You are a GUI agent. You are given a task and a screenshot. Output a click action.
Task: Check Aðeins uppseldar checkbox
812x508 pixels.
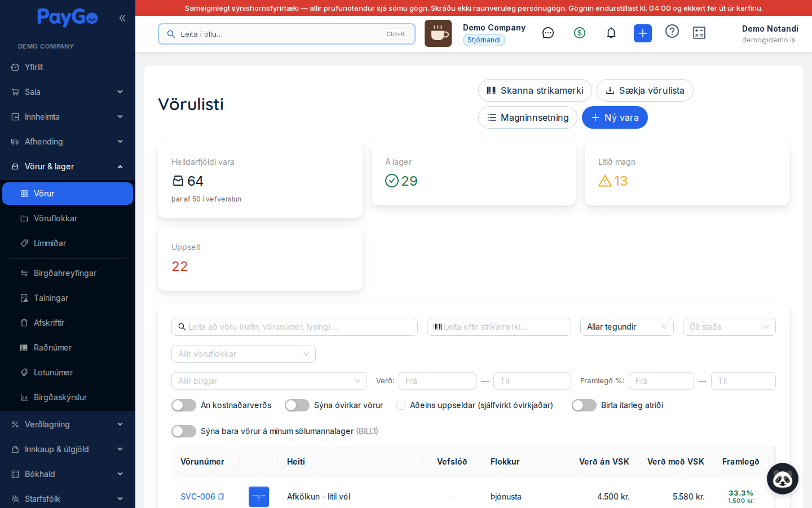click(x=401, y=405)
